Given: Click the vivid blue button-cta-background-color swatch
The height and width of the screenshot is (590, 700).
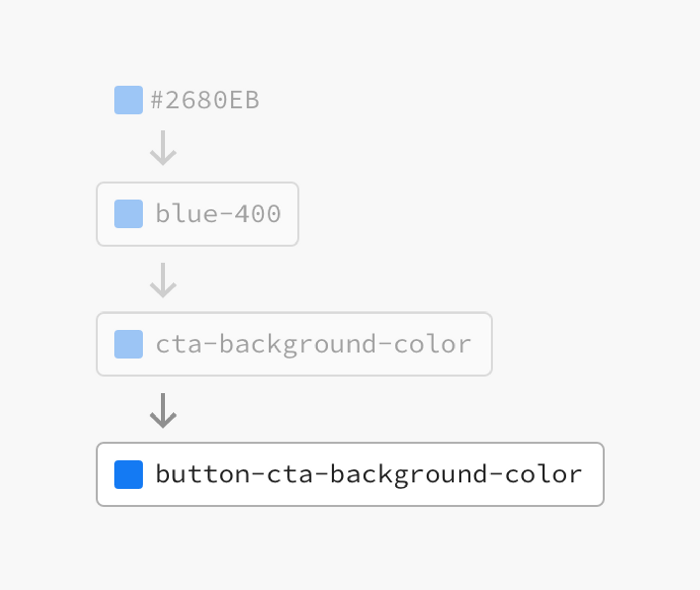Looking at the screenshot, I should pyautogui.click(x=128, y=474).
